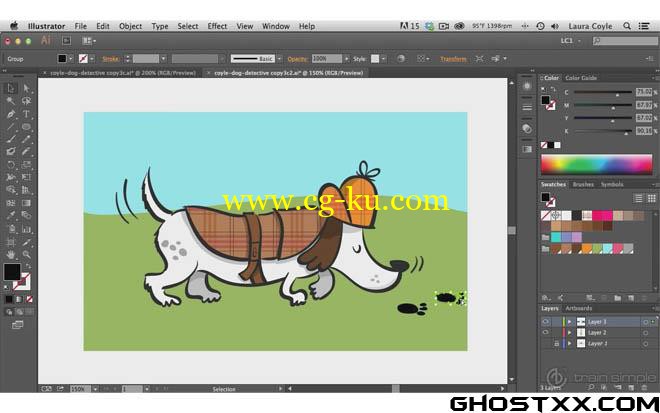Click target circle of Layer 1
The height and width of the screenshot is (413, 660).
tap(645, 344)
